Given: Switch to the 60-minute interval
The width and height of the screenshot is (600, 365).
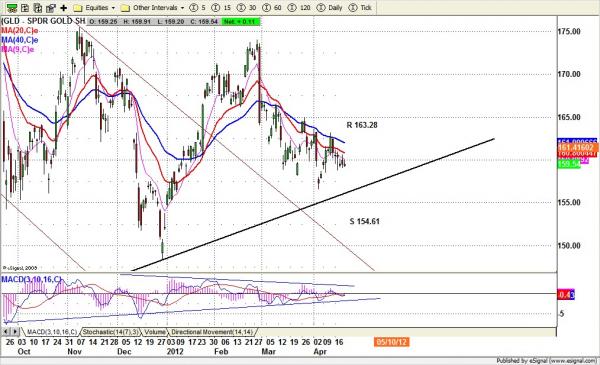Looking at the screenshot, I should pyautogui.click(x=272, y=7).
